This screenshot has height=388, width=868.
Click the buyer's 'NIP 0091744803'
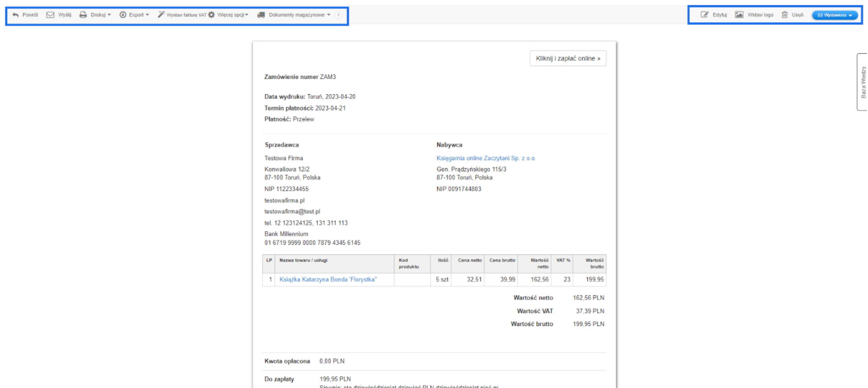click(x=459, y=189)
